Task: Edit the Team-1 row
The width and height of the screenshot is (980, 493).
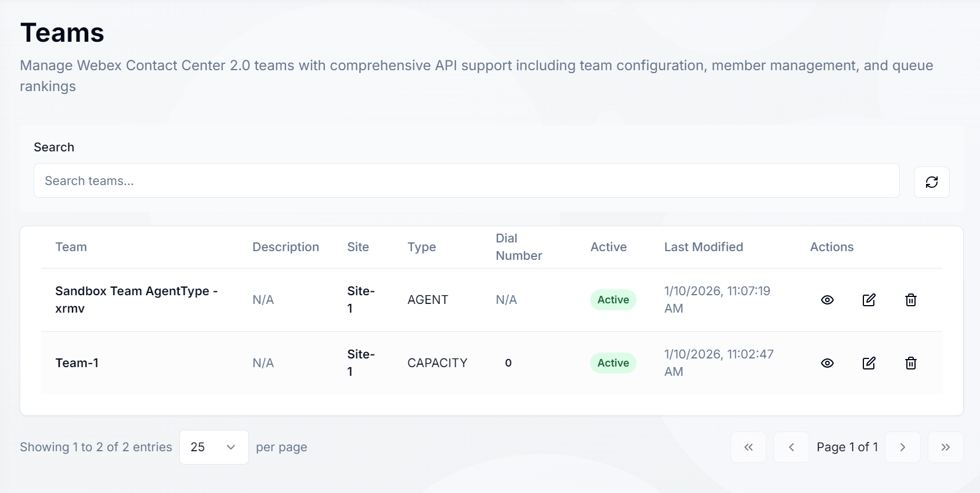Action: (x=869, y=363)
